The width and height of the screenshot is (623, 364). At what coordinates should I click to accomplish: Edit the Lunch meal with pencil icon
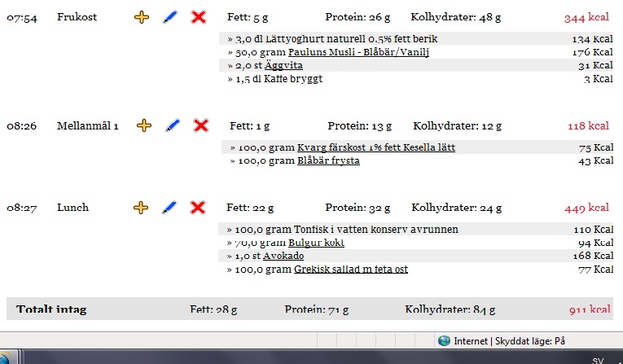click(169, 208)
